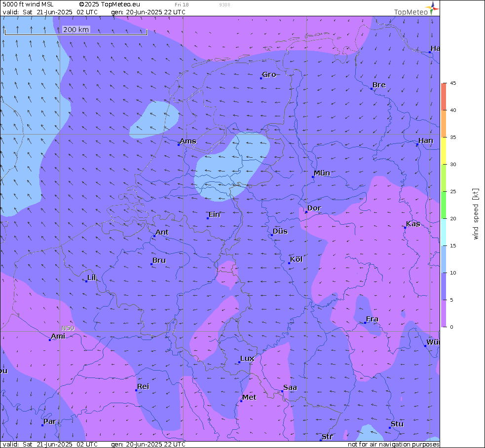This screenshot has width=485, height=448.
Task: Click the '©2025 TopMeteo.eu' copyright text
Action: coord(110,4)
